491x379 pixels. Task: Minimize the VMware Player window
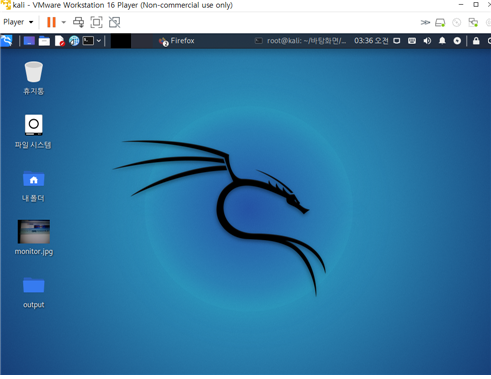(x=461, y=5)
